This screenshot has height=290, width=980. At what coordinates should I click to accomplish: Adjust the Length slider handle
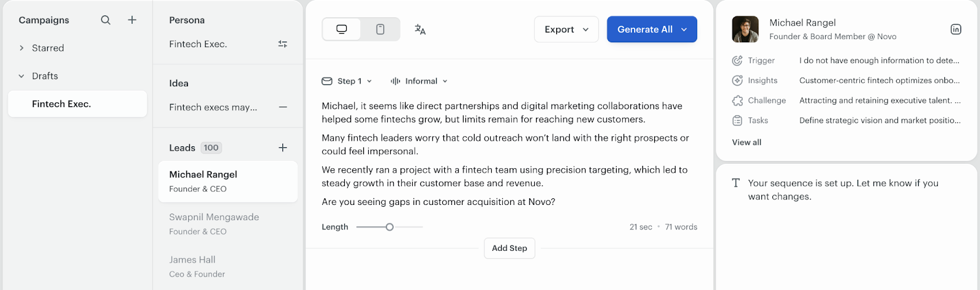click(x=390, y=227)
